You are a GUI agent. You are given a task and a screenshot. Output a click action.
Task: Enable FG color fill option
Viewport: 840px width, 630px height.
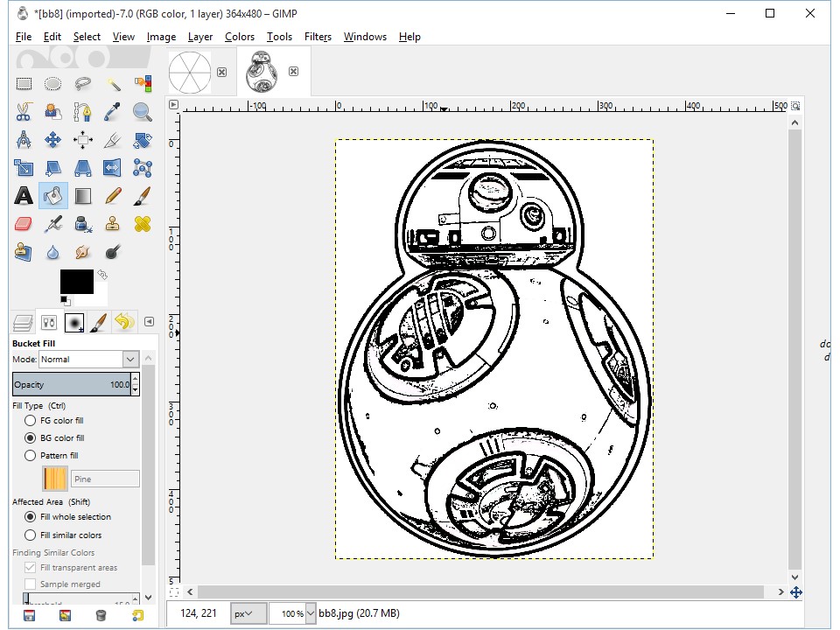coord(31,421)
